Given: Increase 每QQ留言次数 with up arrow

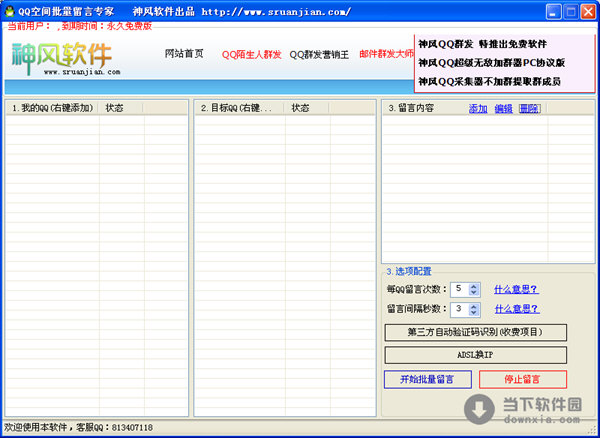Looking at the screenshot, I should (474, 287).
